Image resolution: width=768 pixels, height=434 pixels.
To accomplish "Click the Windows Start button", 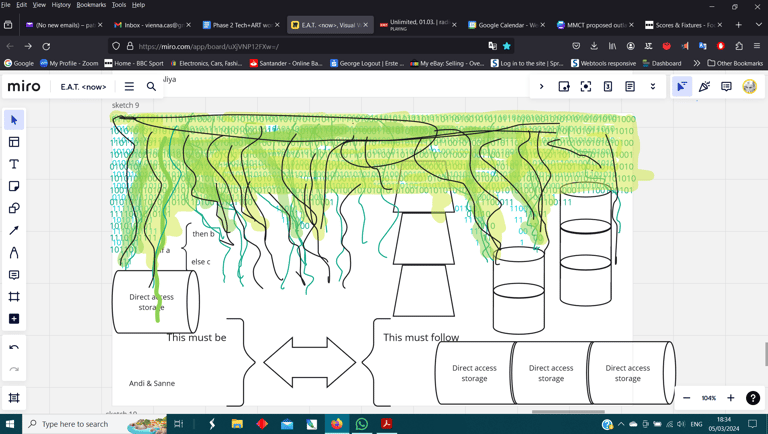I will pyautogui.click(x=10, y=424).
